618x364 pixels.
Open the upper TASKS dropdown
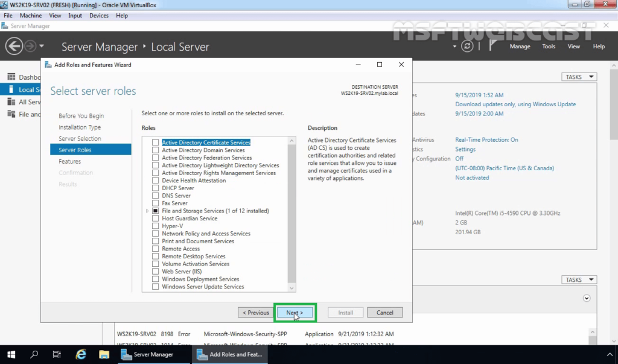[x=579, y=77]
